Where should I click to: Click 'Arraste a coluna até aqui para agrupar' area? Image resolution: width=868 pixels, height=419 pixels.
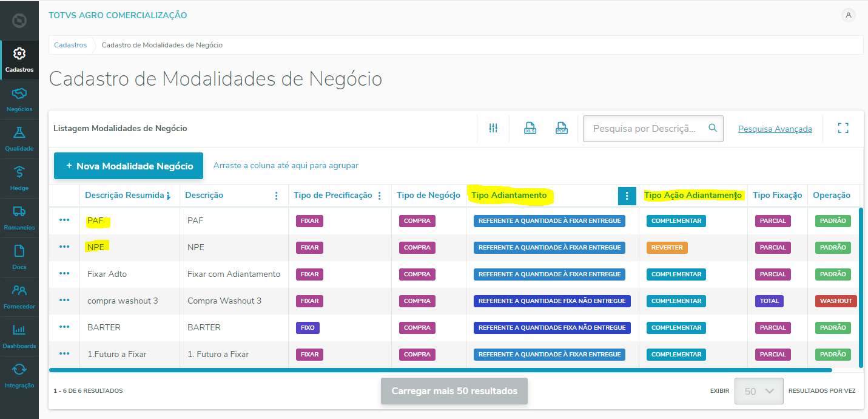point(286,165)
